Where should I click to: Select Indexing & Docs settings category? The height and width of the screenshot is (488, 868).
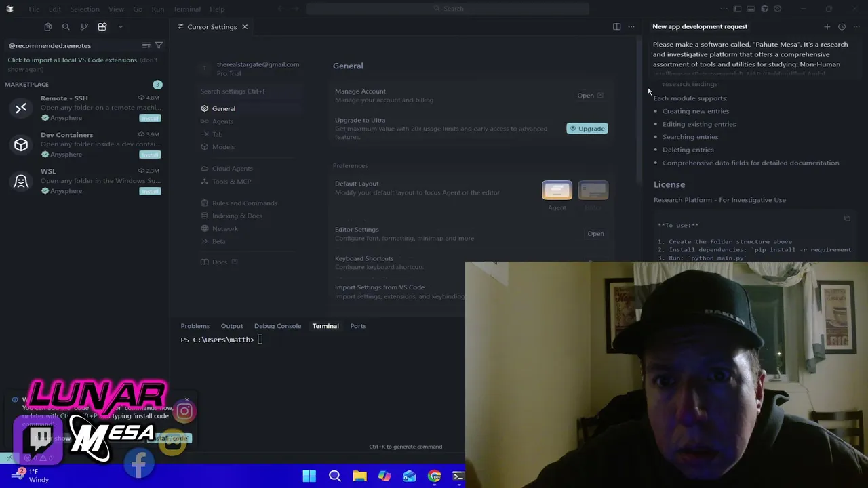click(x=250, y=216)
